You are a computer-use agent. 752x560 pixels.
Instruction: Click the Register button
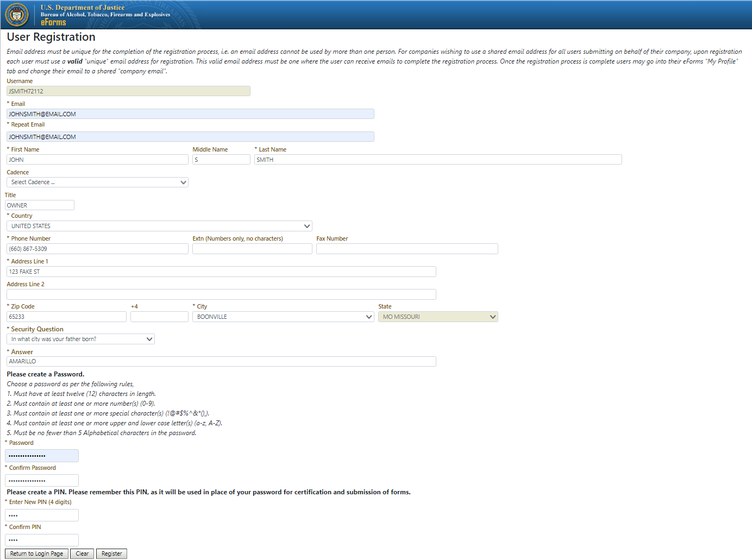[111, 553]
